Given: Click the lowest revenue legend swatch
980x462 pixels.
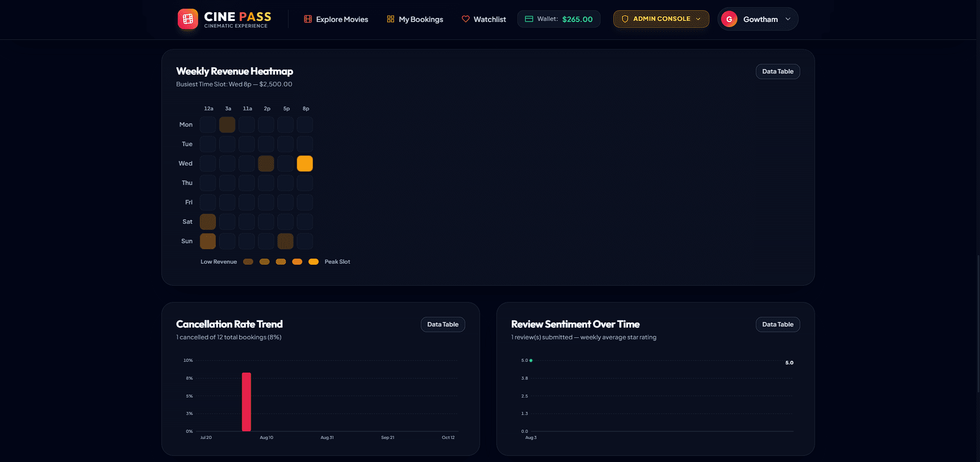Looking at the screenshot, I should click(248, 262).
